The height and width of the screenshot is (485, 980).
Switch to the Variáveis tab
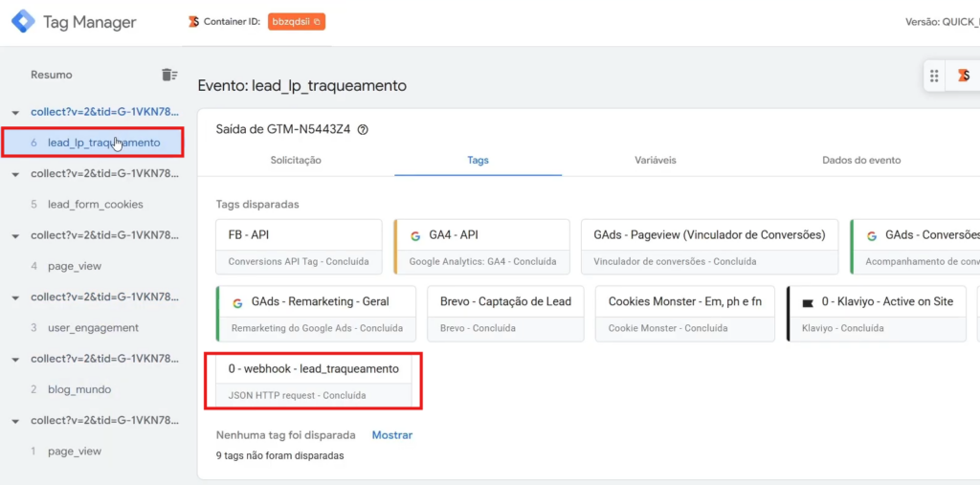click(x=656, y=161)
